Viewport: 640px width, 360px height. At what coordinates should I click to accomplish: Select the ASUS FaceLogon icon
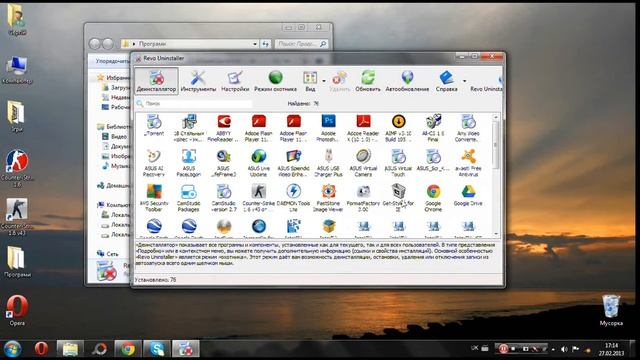click(189, 156)
